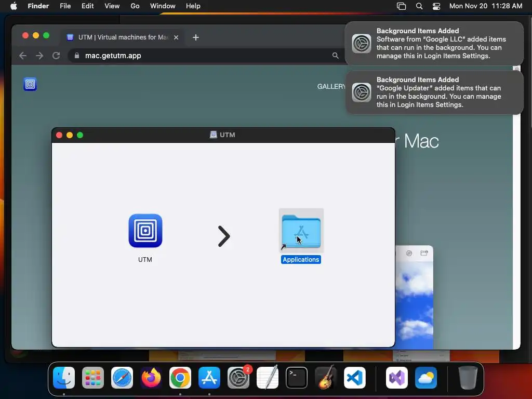
Task: Open a new Chrome tab
Action: coord(196,37)
